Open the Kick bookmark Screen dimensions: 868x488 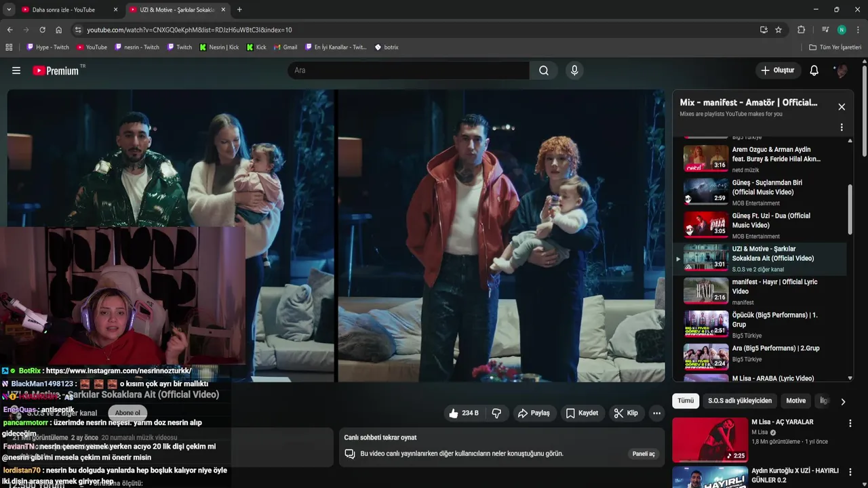pyautogui.click(x=256, y=47)
